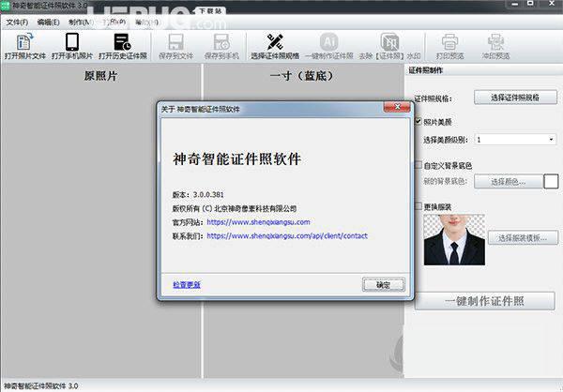Click the 检查更新 link
The image size is (563, 392).
point(187,285)
